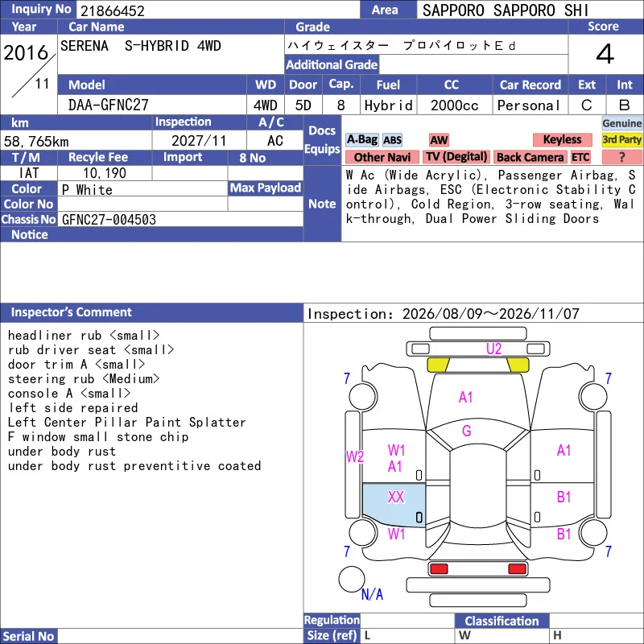Click the TV (Degital) badge

point(456,157)
